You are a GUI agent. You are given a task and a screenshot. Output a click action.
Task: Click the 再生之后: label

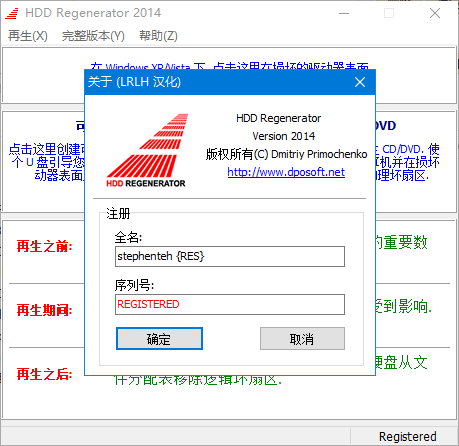point(44,374)
